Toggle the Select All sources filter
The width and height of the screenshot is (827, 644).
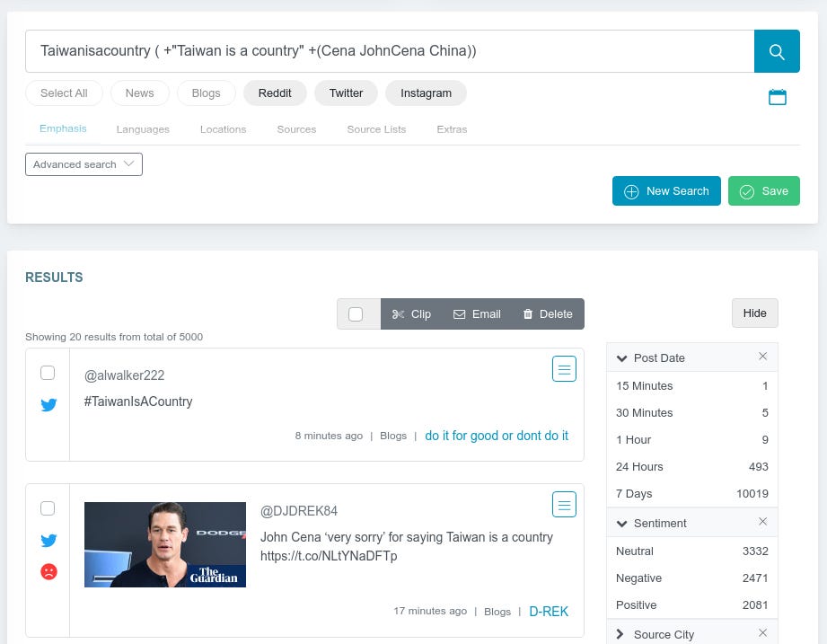coord(64,93)
